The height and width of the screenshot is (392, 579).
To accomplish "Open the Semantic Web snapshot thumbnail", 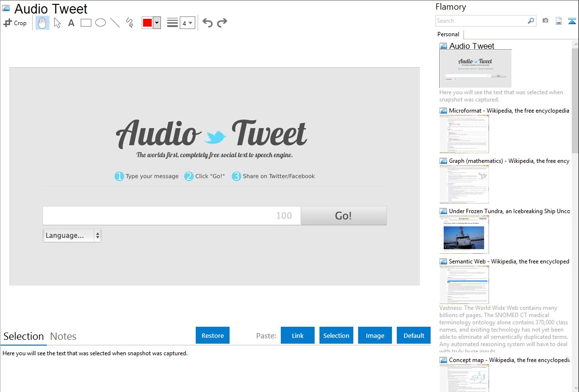I will [x=464, y=285].
